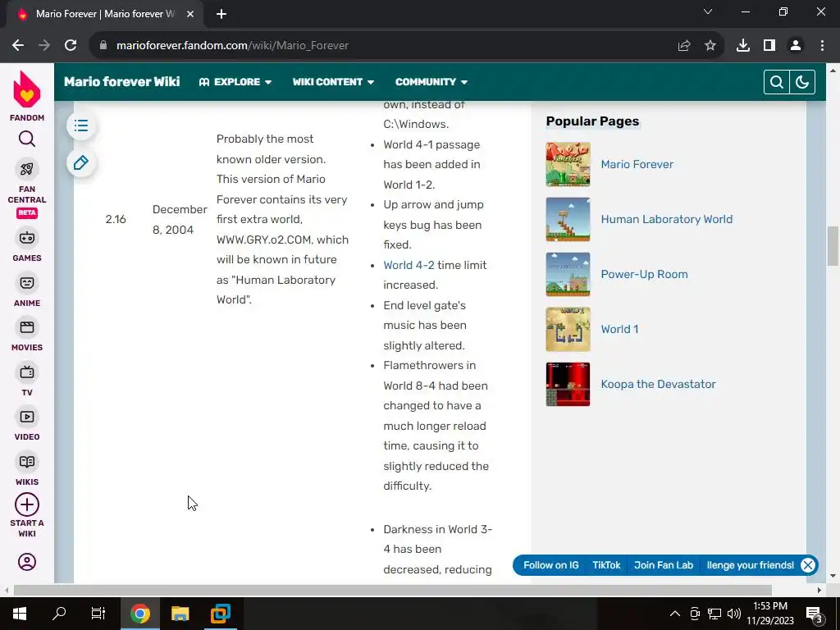This screenshot has height=630, width=840.
Task: Open Human Laboratory World link
Action: point(666,219)
